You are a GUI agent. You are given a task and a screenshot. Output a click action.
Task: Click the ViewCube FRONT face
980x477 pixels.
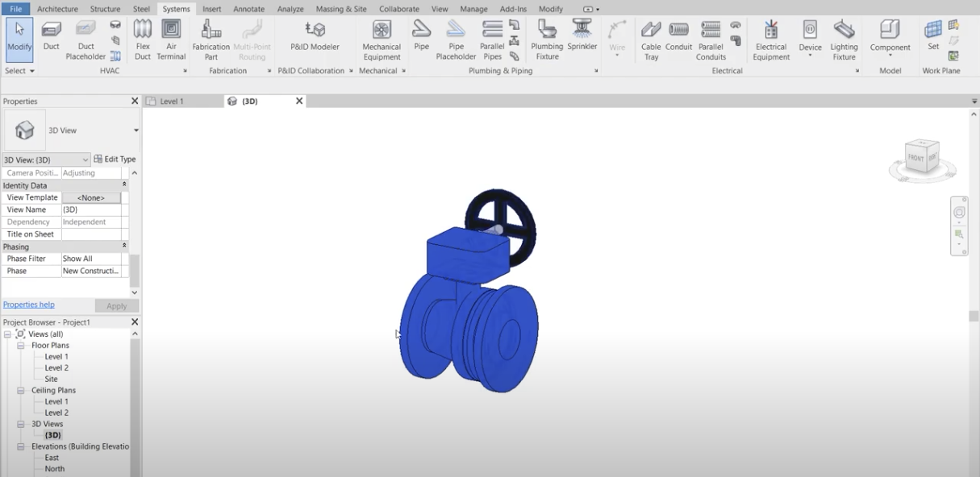pyautogui.click(x=917, y=158)
